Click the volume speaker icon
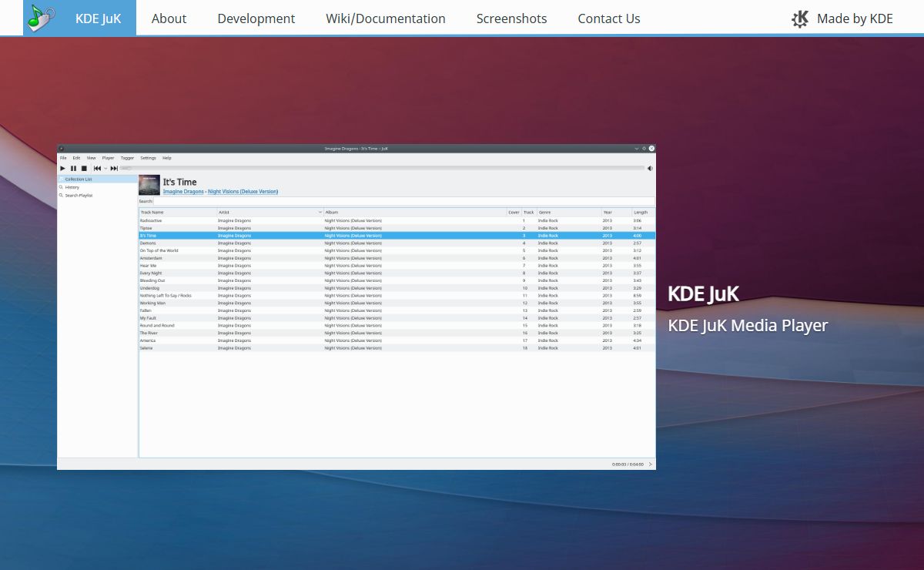The width and height of the screenshot is (924, 570). click(x=650, y=168)
